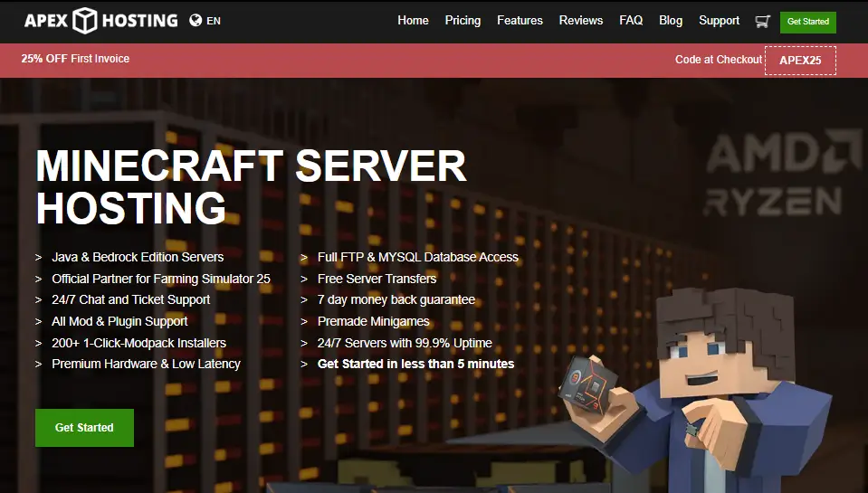Viewport: 868px width, 493px height.
Task: Click 'Get Started in less than 5 minutes'
Action: tap(415, 364)
